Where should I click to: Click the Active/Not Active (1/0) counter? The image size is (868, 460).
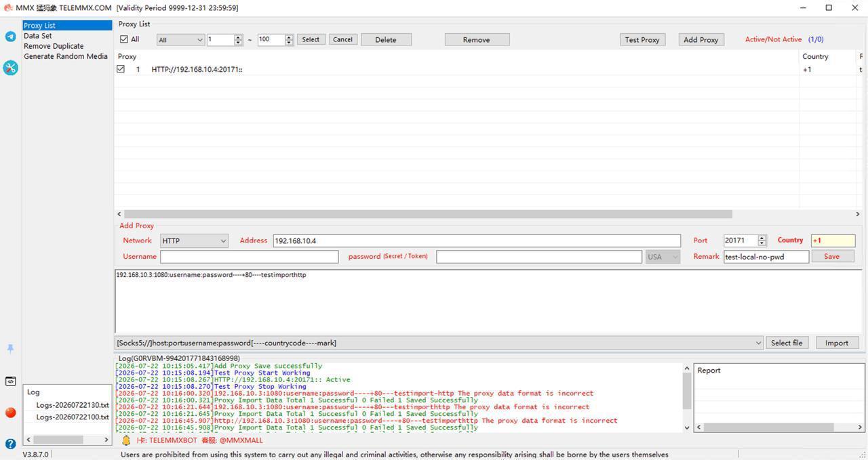pyautogui.click(x=785, y=39)
